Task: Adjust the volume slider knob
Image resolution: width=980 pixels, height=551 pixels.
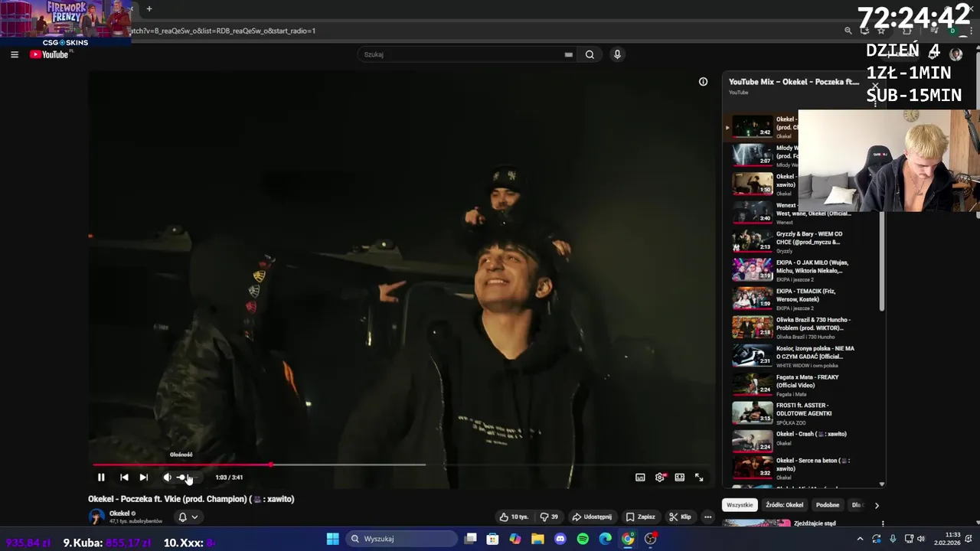Action: pyautogui.click(x=181, y=478)
